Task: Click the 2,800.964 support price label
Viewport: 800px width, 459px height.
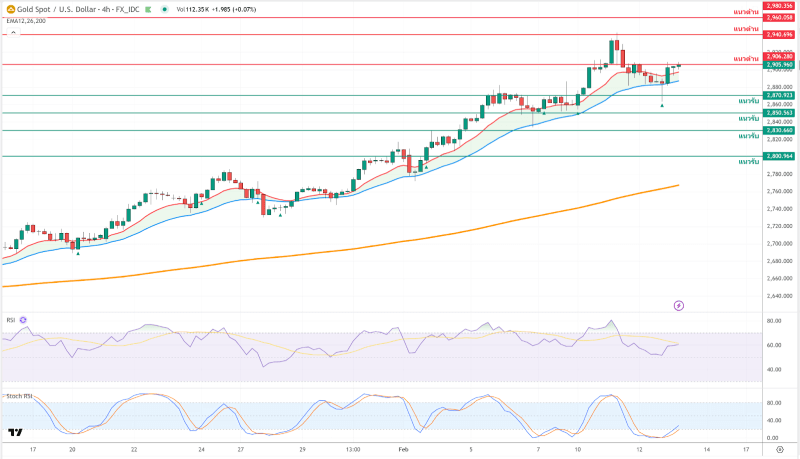Action: pos(779,156)
